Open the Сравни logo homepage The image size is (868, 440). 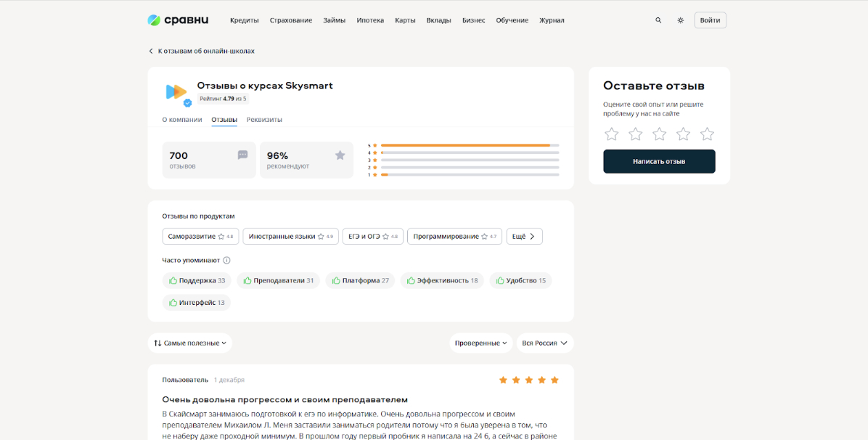178,20
